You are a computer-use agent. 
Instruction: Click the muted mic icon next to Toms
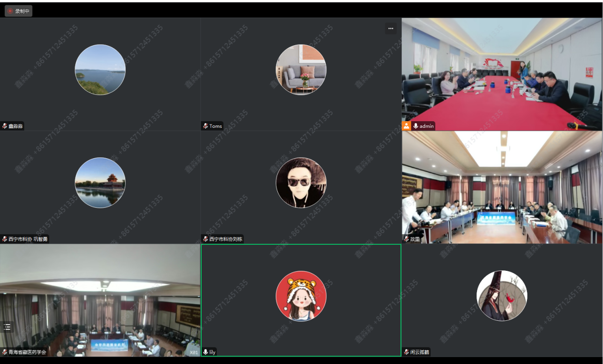pyautogui.click(x=205, y=126)
